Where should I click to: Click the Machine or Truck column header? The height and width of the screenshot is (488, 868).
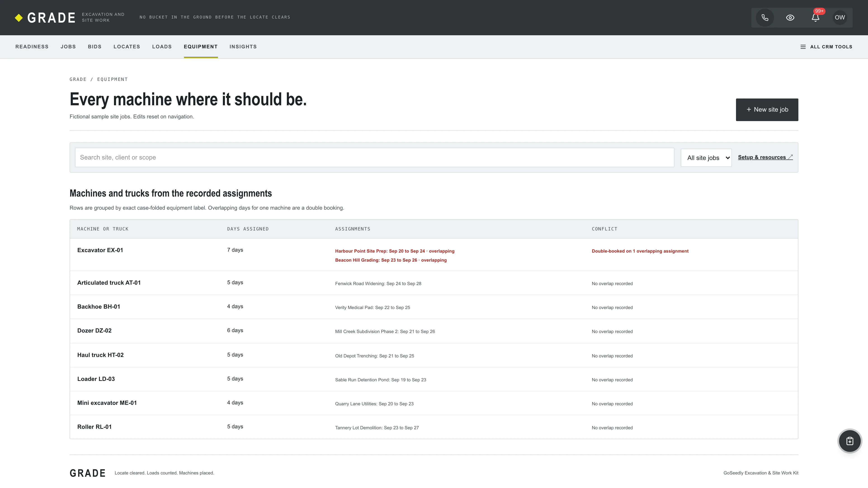pyautogui.click(x=103, y=229)
